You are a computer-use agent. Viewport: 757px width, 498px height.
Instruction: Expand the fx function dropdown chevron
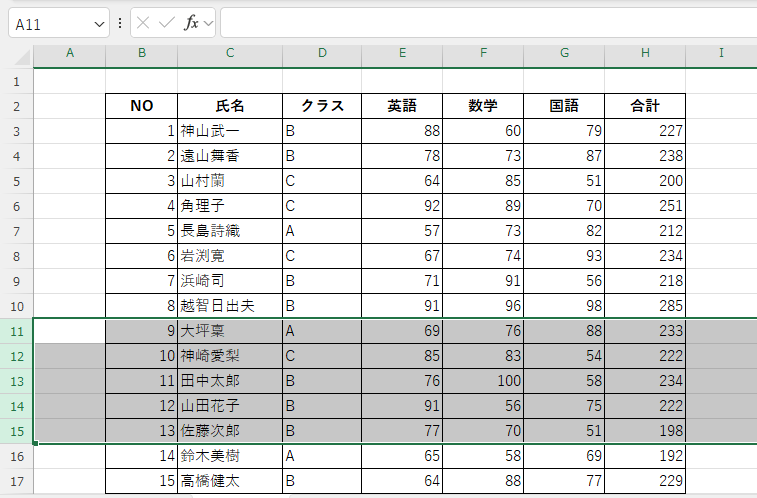coord(209,23)
